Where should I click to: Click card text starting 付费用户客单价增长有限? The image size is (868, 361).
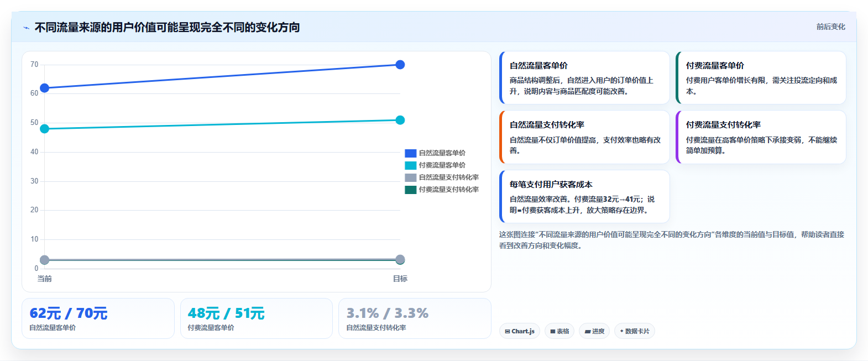761,86
